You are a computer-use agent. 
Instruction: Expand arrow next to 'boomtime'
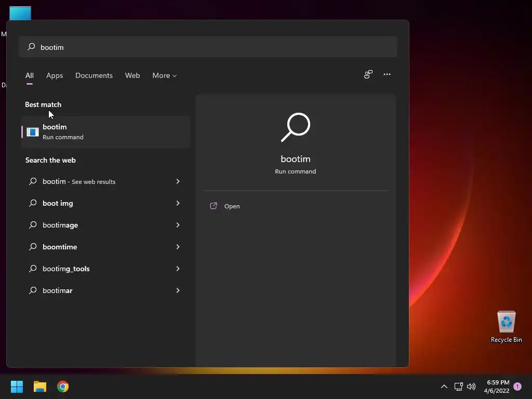pos(178,247)
